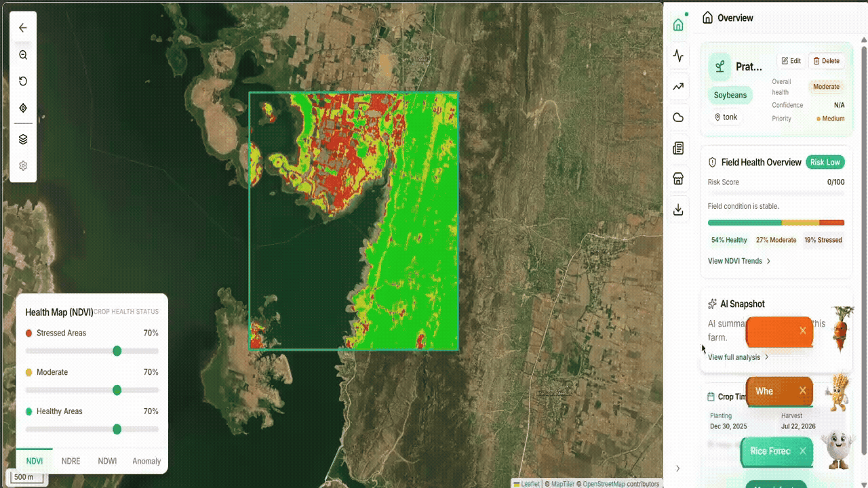Click the 54% Healthy label
The image size is (868, 488).
coord(729,240)
